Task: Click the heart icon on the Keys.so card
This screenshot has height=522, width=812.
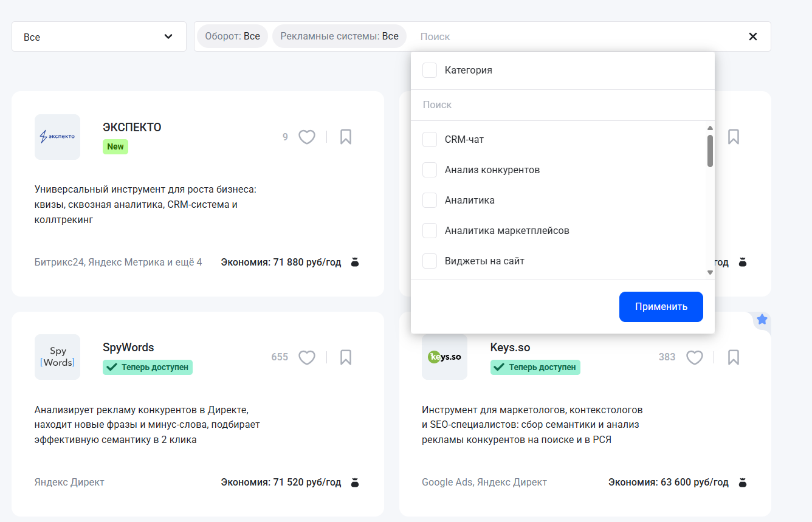Action: tap(694, 357)
